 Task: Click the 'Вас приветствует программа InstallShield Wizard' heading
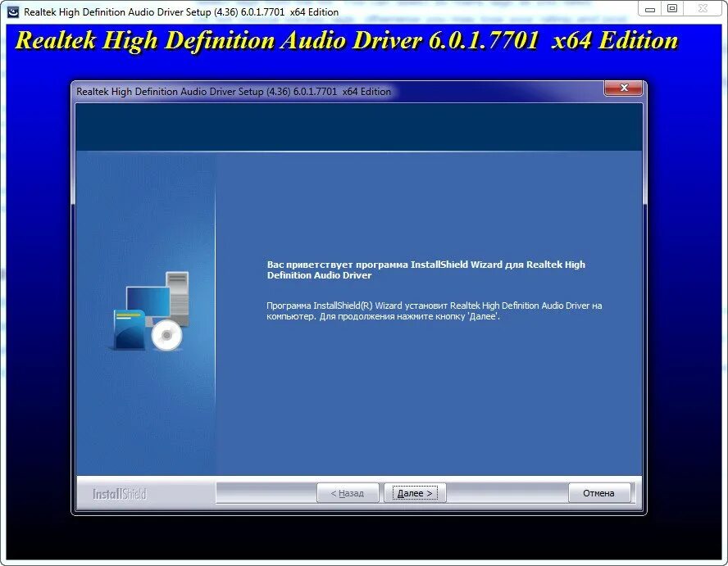coord(425,269)
